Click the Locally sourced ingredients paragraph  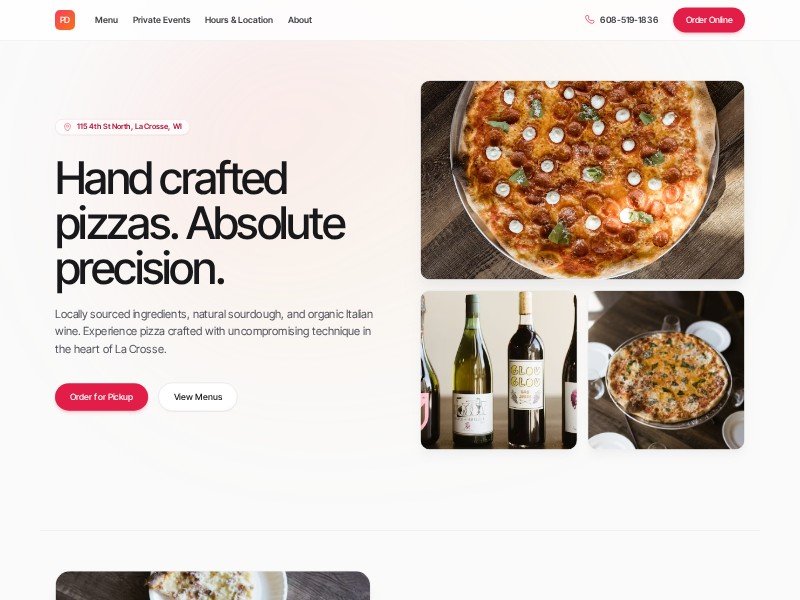tap(214, 332)
